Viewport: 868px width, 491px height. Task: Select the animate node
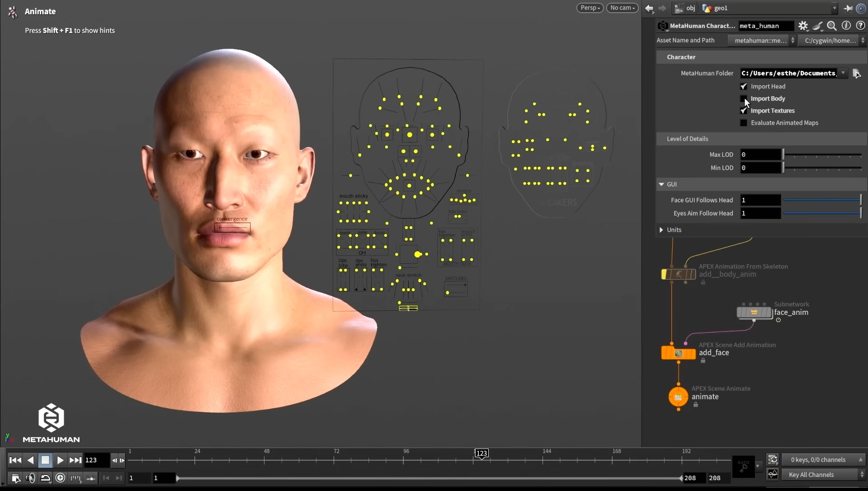[678, 397]
